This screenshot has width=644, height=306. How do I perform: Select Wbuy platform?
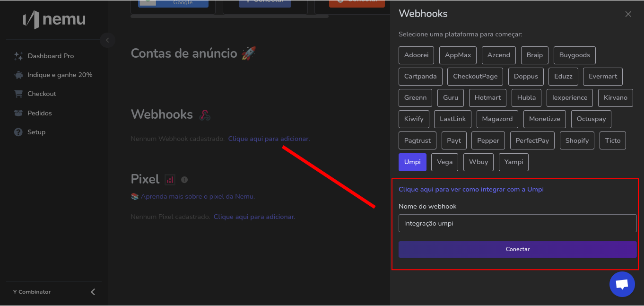pos(479,162)
